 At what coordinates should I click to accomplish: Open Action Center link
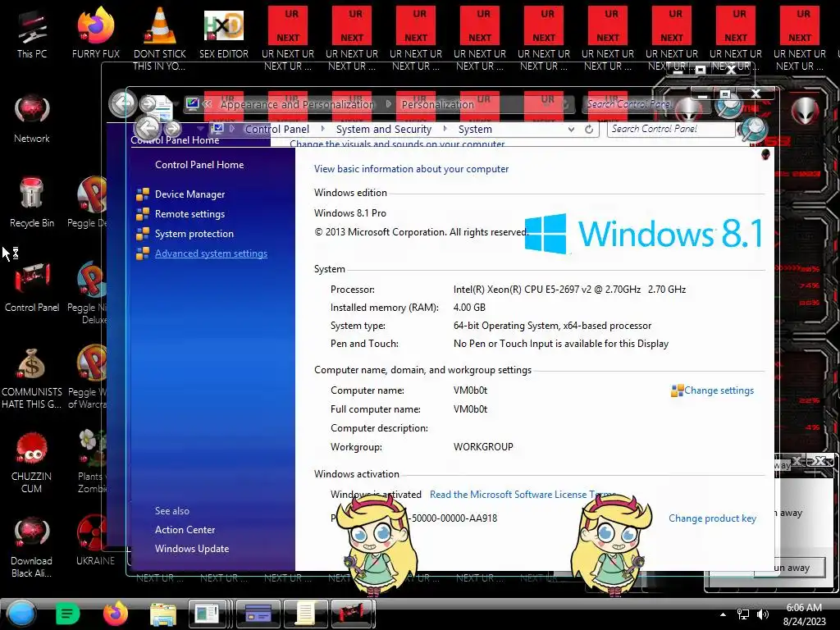pyautogui.click(x=185, y=530)
